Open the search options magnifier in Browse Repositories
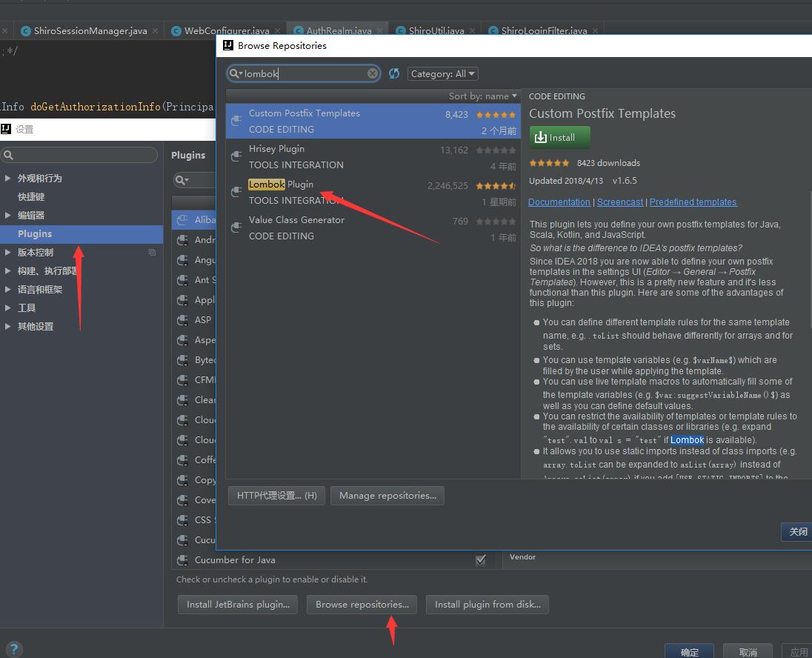This screenshot has height=658, width=812. (x=235, y=73)
